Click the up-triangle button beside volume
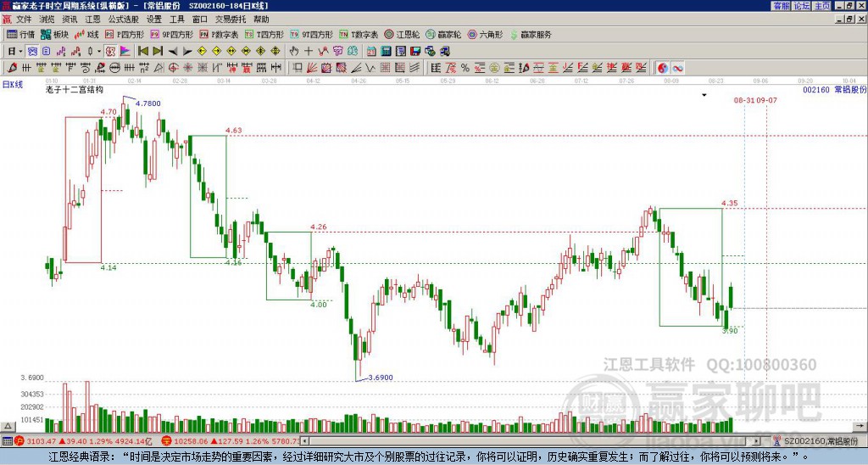Screen dimensions: 868x465 click(7, 426)
